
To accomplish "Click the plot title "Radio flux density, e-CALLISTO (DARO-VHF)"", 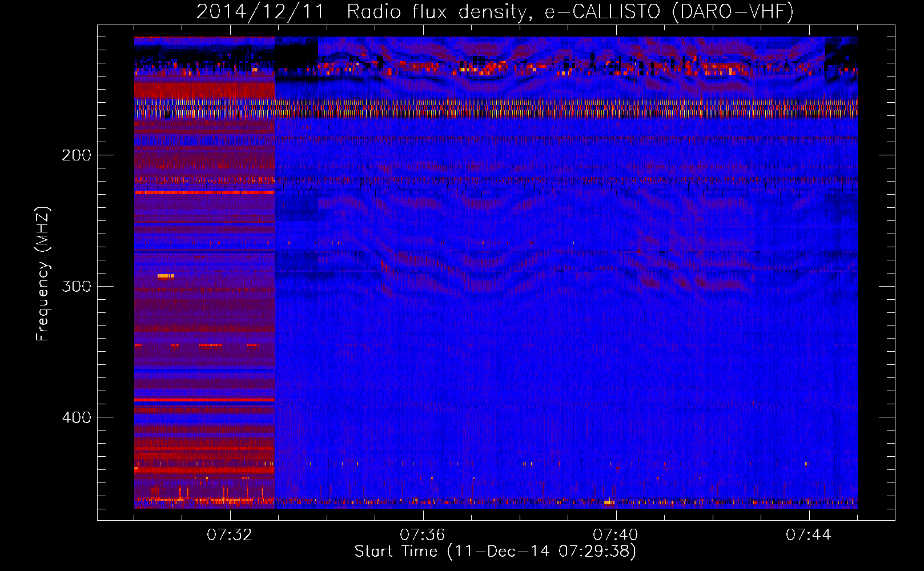I will click(570, 11).
